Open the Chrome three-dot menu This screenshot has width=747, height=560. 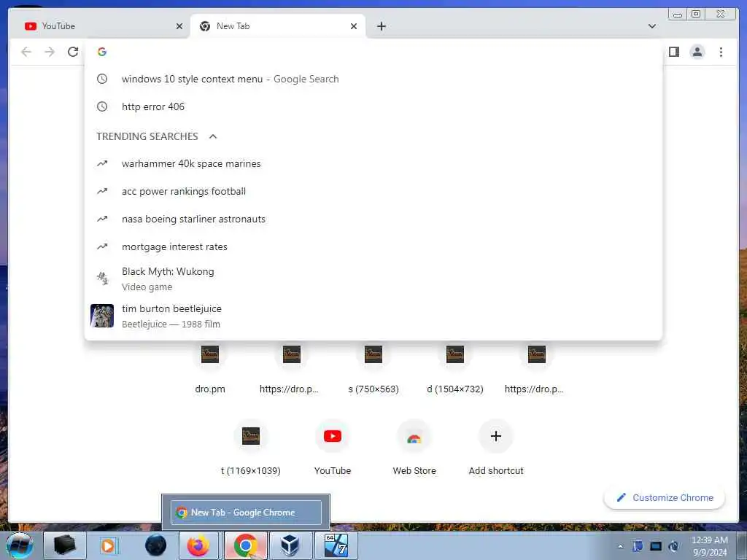pos(721,52)
